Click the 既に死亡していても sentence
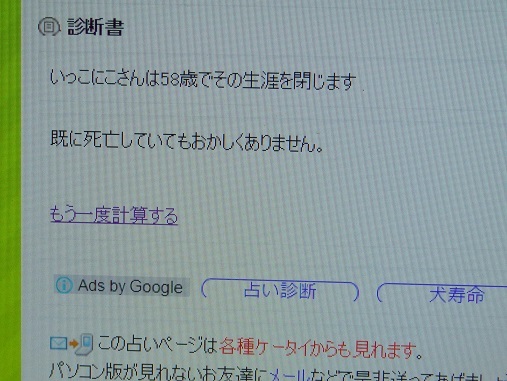The width and height of the screenshot is (507, 381). click(187, 141)
